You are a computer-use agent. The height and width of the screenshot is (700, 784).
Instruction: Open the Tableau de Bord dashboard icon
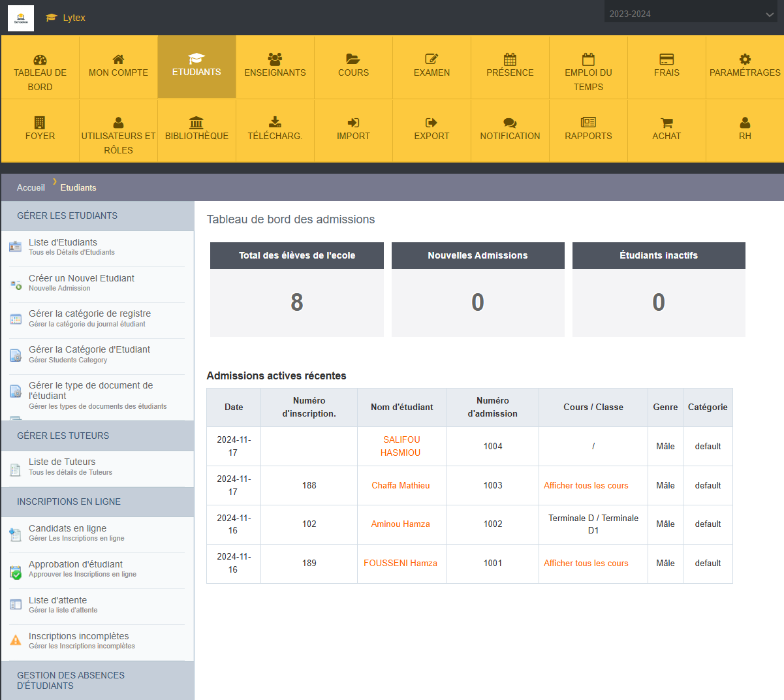40,59
